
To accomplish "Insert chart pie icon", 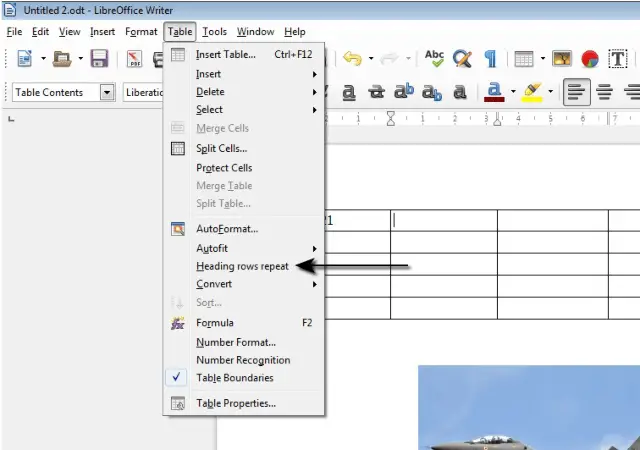I will coord(590,59).
